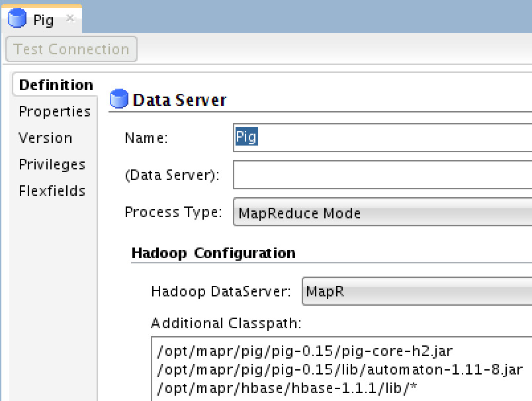Screen dimensions: 532x401
Task: Click the pig-core-h2.jar classpath line
Action: 305,351
